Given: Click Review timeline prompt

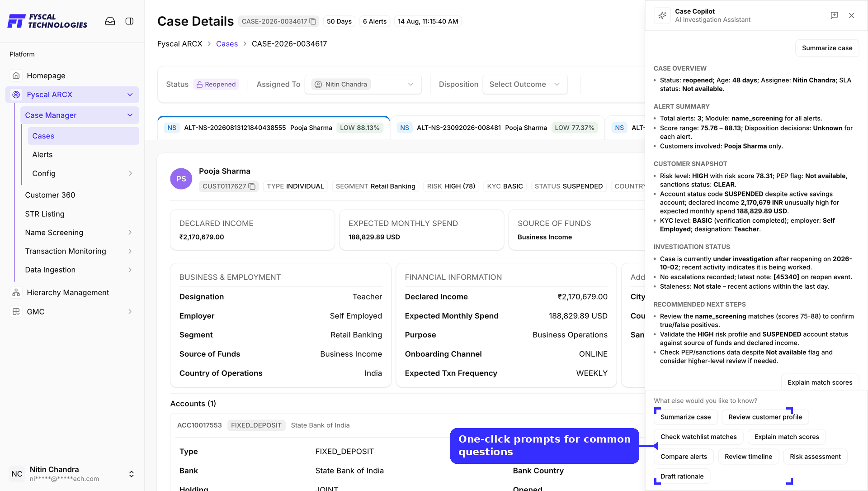Looking at the screenshot, I should (x=748, y=457).
